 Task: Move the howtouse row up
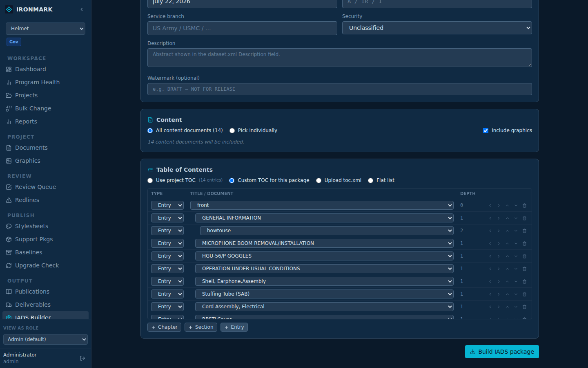507,231
